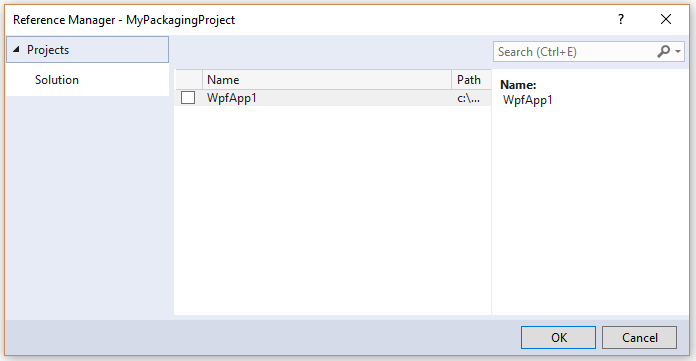Click the Name label in details pane
This screenshot has width=696, height=361.
518,84
